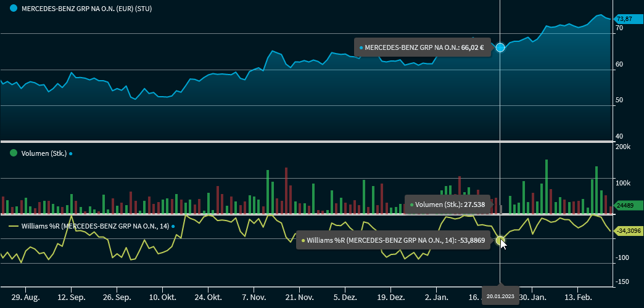Click the blue 73,87 current price tag

(x=629, y=20)
